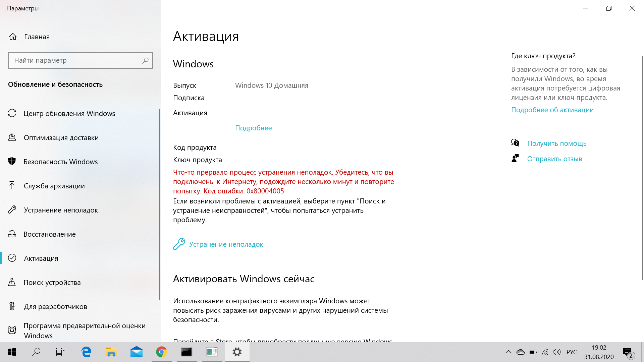The width and height of the screenshot is (644, 362).
Task: Click the battery tray icon
Action: pos(533,352)
